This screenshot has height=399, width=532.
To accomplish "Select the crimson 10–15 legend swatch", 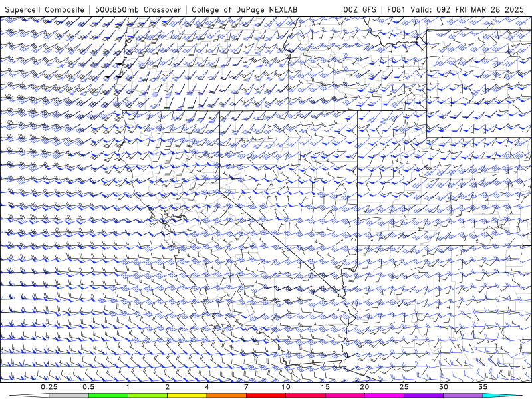I will pyautogui.click(x=305, y=396).
